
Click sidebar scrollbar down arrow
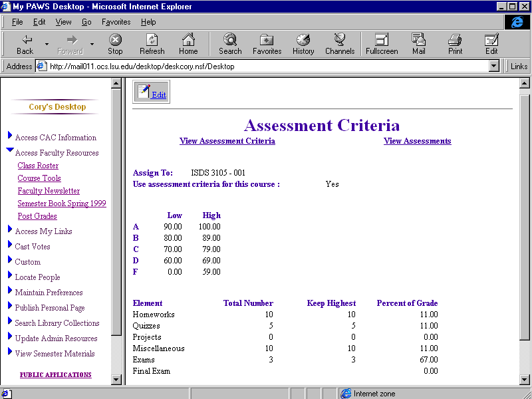point(116,379)
